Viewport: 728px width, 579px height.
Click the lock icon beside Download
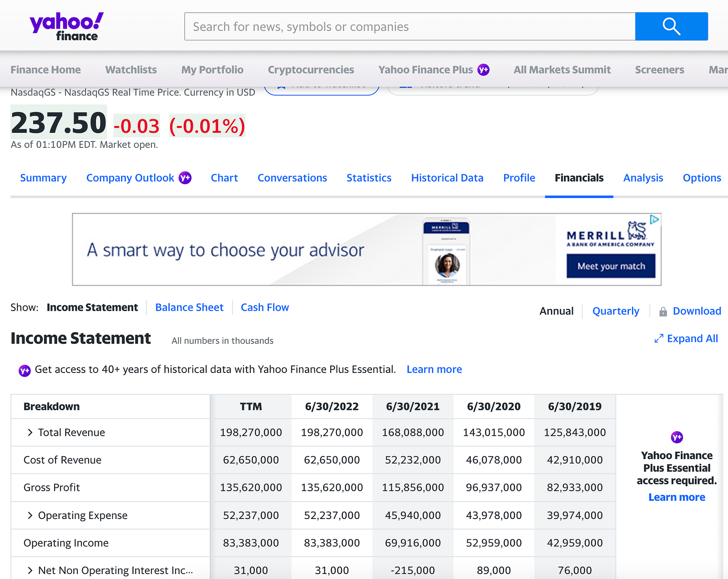point(663,312)
